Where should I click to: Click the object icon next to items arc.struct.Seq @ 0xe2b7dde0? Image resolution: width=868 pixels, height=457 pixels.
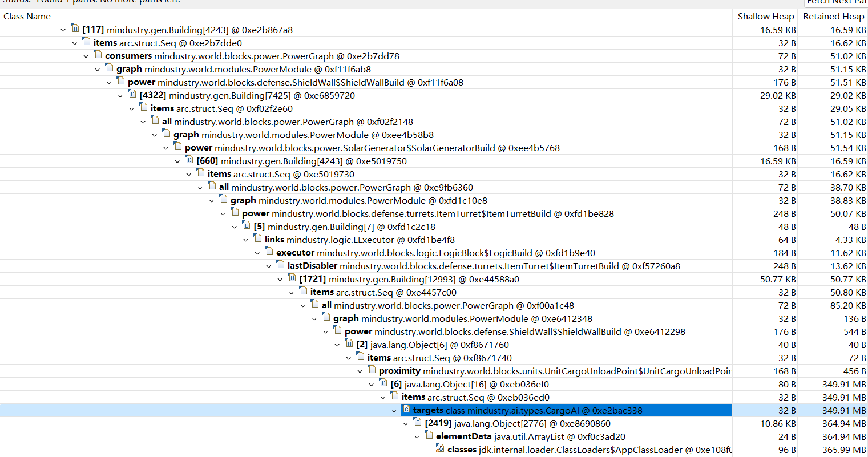(x=86, y=42)
